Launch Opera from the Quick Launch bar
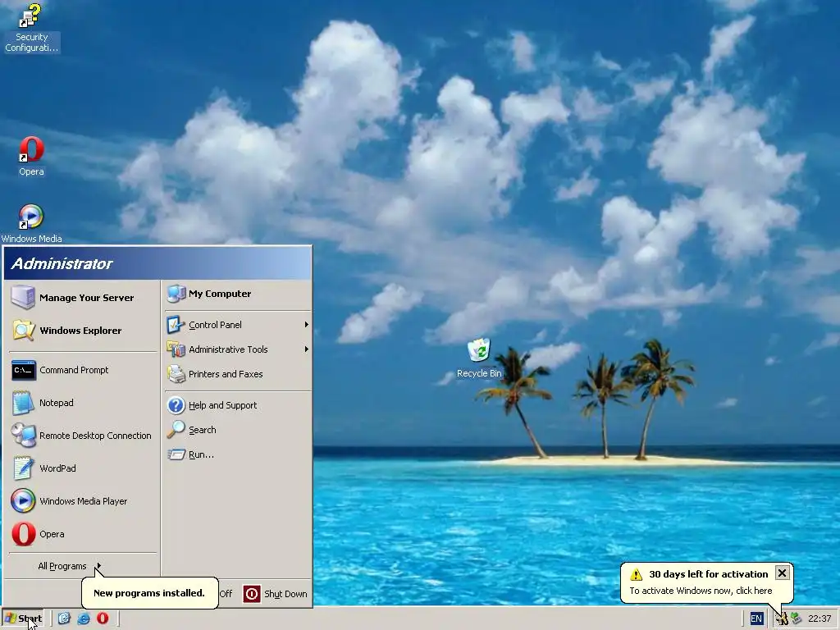840x630 pixels. (x=103, y=619)
